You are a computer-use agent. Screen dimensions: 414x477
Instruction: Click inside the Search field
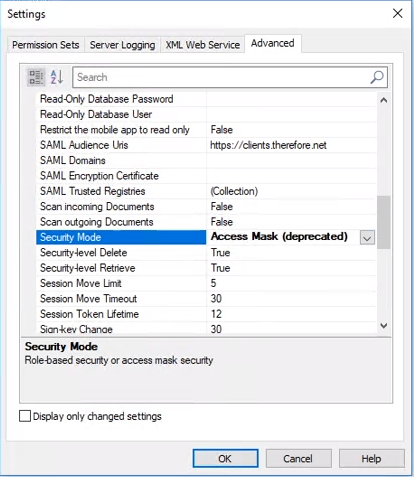[220, 77]
